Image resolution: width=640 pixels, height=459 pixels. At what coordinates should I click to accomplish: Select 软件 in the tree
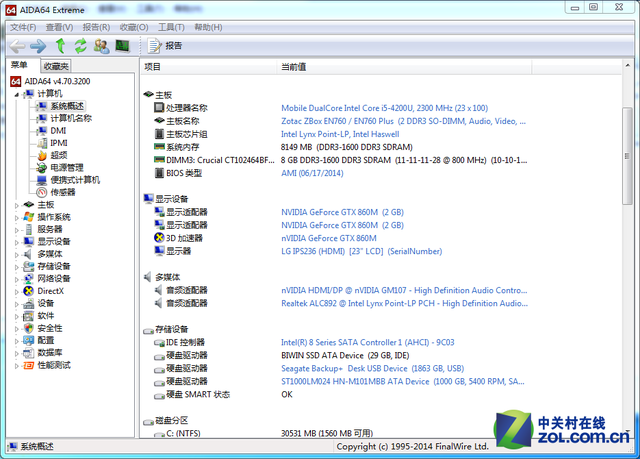(x=46, y=316)
